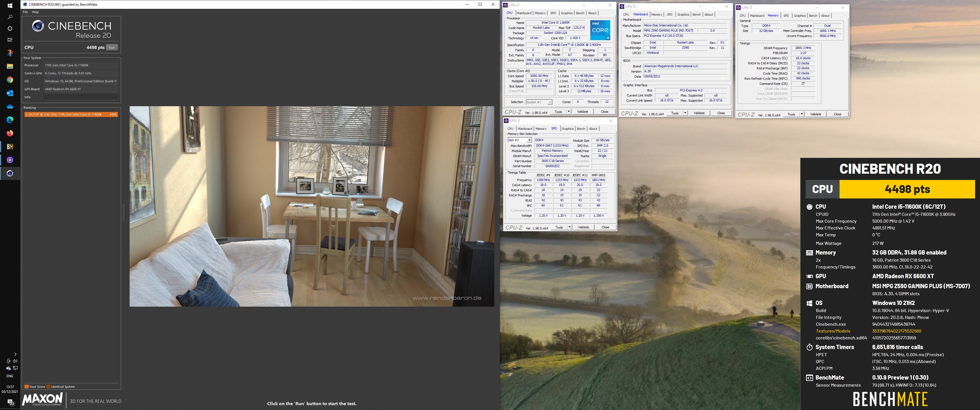Click the Cinebench sphere logo in header
This screenshot has height=410, width=980.
tap(38, 26)
